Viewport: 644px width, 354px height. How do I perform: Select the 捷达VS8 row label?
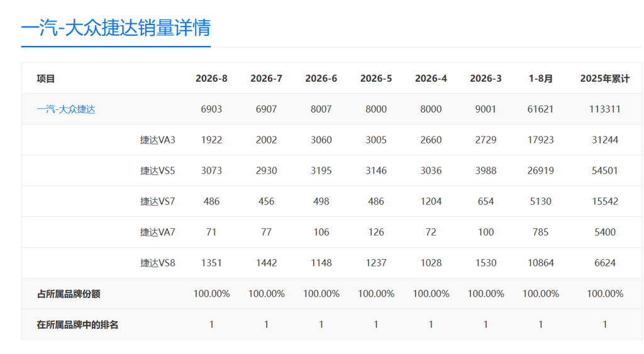(158, 263)
